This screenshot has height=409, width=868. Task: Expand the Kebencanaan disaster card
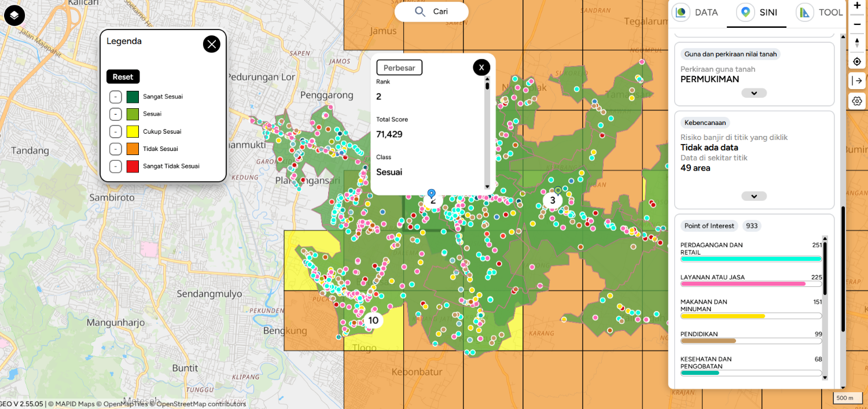pos(753,196)
